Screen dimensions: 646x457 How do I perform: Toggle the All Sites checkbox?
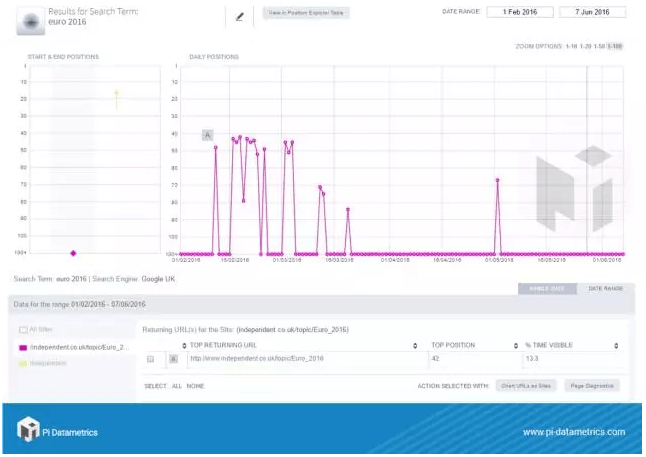[x=24, y=328]
